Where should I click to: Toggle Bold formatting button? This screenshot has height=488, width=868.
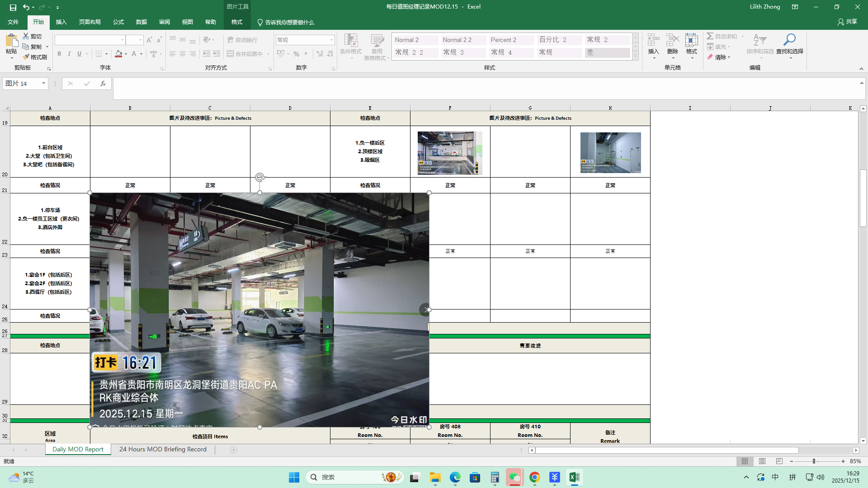pos(59,54)
